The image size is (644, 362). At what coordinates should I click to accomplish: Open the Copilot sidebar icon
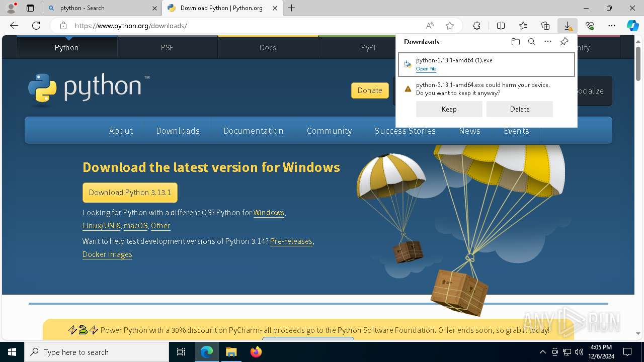click(x=632, y=26)
